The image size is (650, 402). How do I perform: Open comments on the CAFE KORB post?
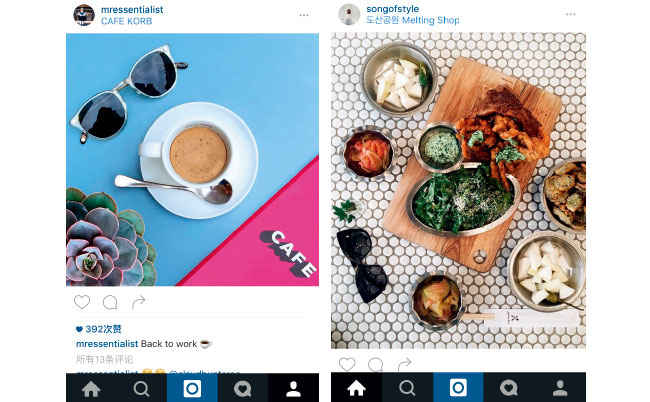(110, 303)
